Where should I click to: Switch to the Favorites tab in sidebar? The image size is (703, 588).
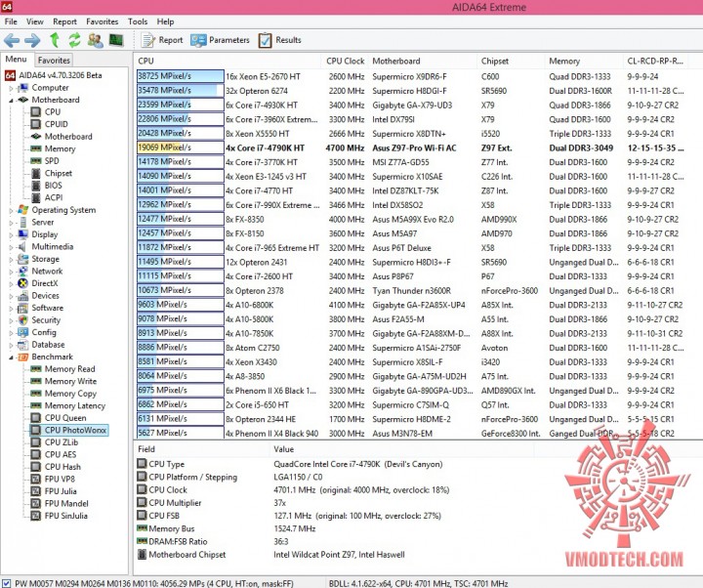pos(54,61)
